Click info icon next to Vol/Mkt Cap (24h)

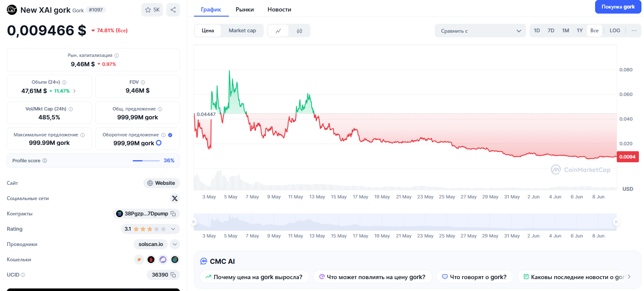[x=71, y=109]
